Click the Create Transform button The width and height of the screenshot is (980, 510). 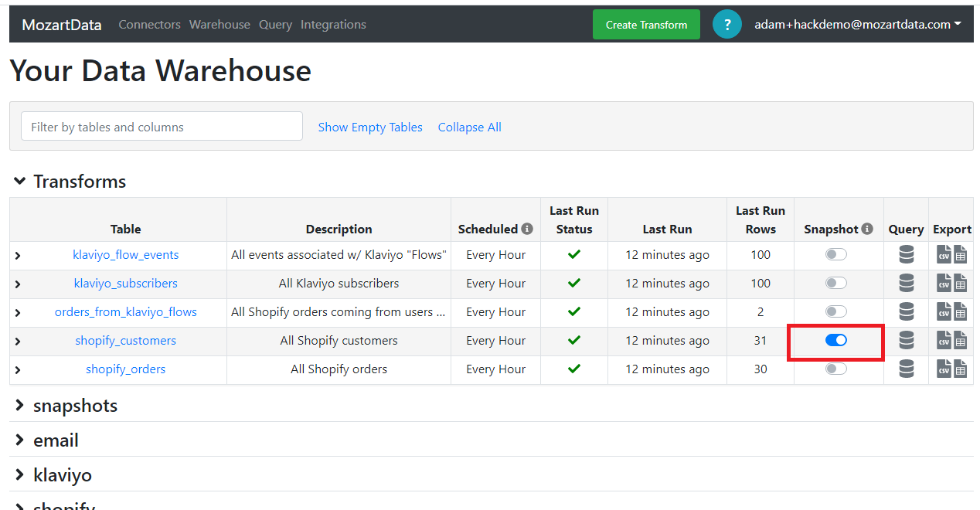click(x=646, y=25)
